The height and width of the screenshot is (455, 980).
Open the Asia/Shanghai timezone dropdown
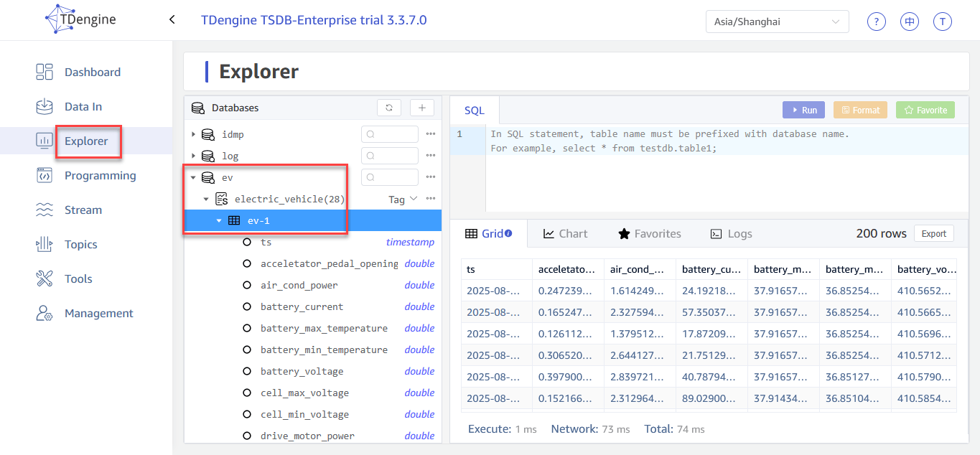(777, 22)
